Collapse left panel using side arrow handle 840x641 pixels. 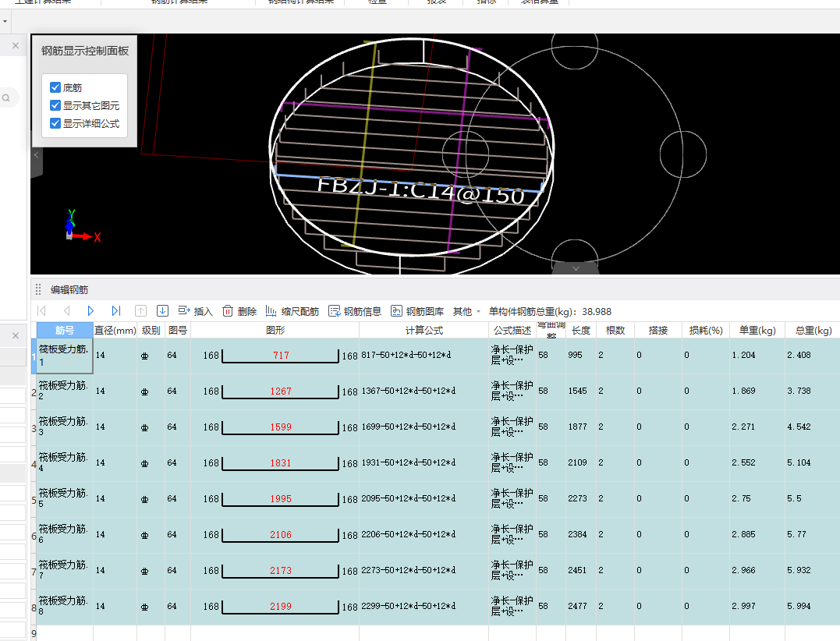pyautogui.click(x=37, y=155)
